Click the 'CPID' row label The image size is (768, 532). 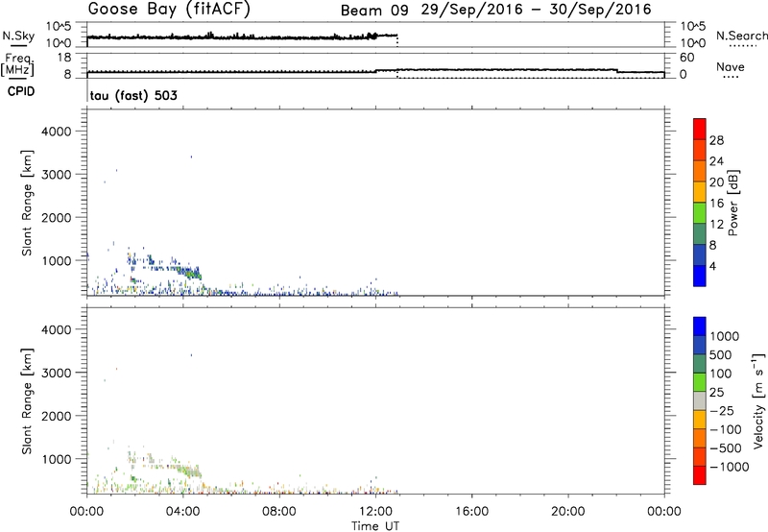[x=21, y=91]
